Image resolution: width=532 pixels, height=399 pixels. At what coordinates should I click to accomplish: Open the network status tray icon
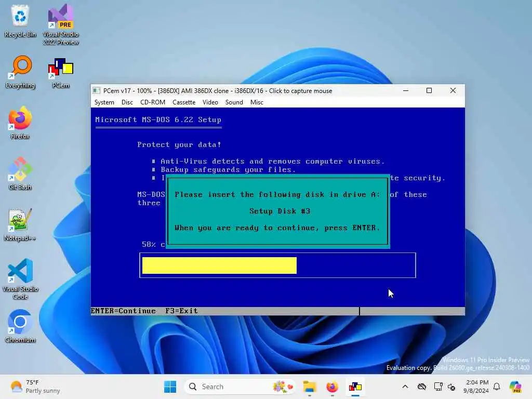438,387
